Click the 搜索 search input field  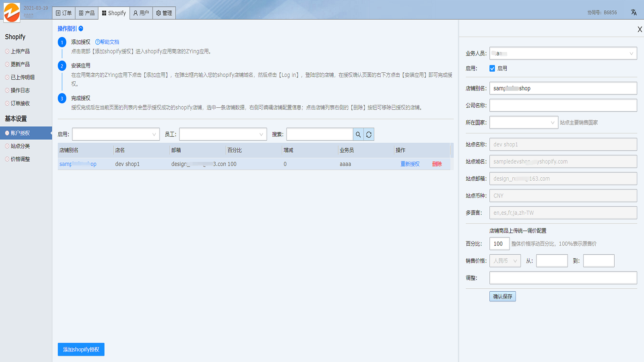click(x=320, y=134)
